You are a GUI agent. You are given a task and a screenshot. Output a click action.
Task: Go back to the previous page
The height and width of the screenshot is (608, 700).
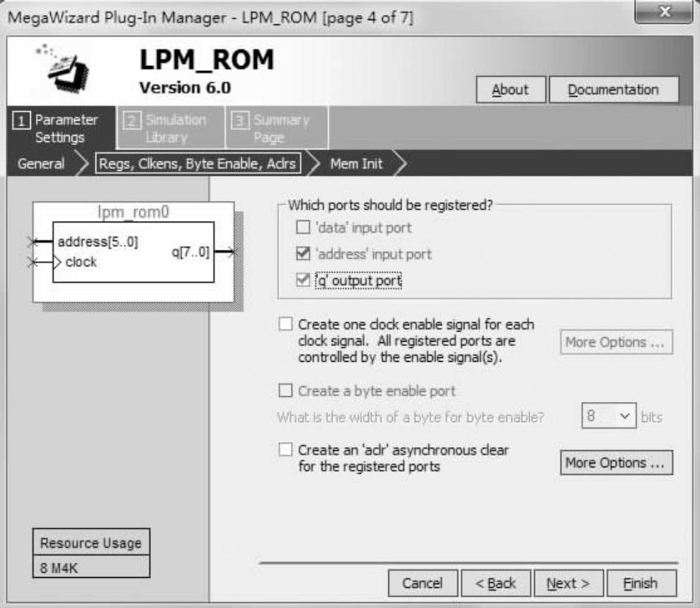[x=496, y=583]
